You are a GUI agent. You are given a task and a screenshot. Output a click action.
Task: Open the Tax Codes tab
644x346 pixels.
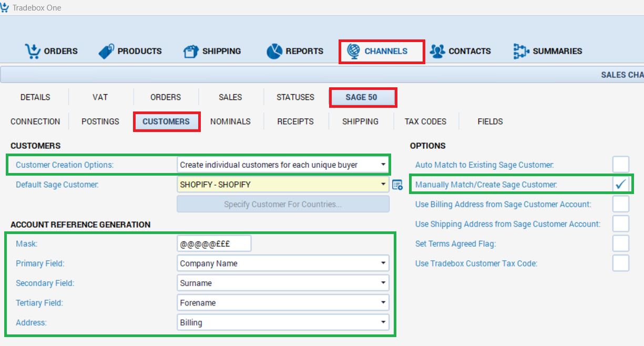426,121
